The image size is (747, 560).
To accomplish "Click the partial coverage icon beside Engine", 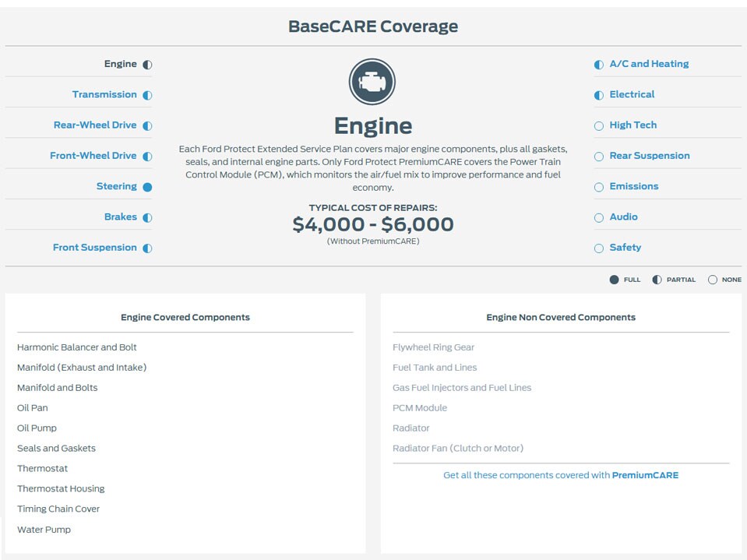I will 148,65.
